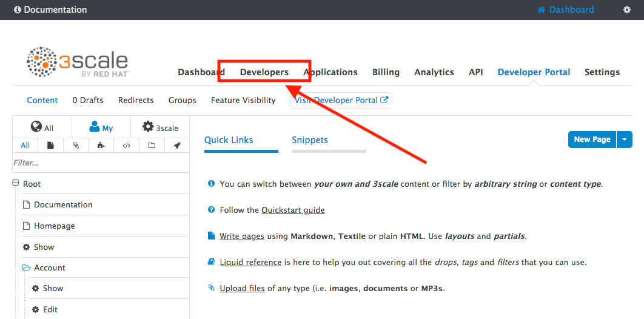The width and height of the screenshot is (644, 319).
Task: Filter content by page file icon
Action: click(x=50, y=146)
